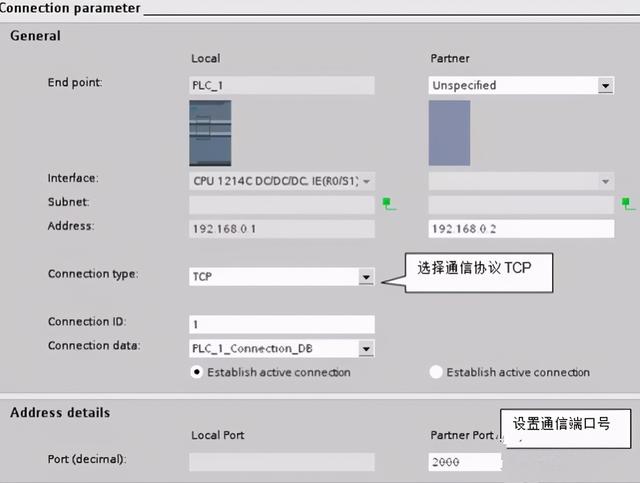Click the General section header
Viewport: 640px width, 483px height.
35,36
